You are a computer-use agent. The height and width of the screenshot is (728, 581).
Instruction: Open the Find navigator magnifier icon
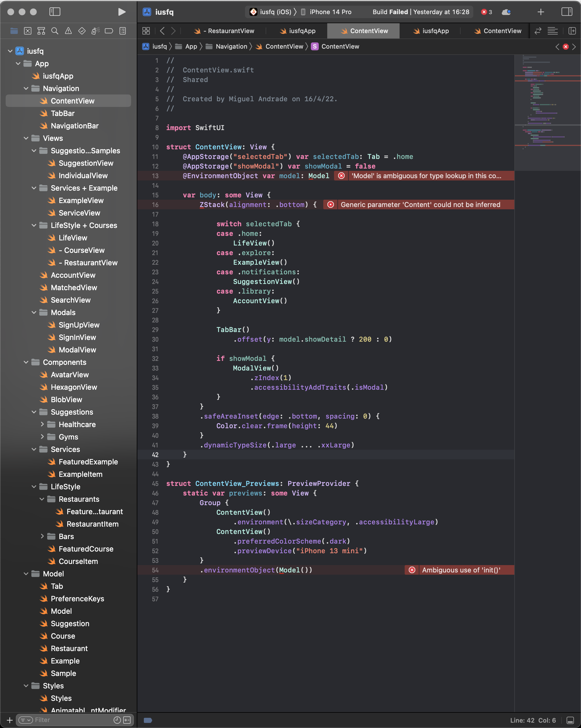55,31
